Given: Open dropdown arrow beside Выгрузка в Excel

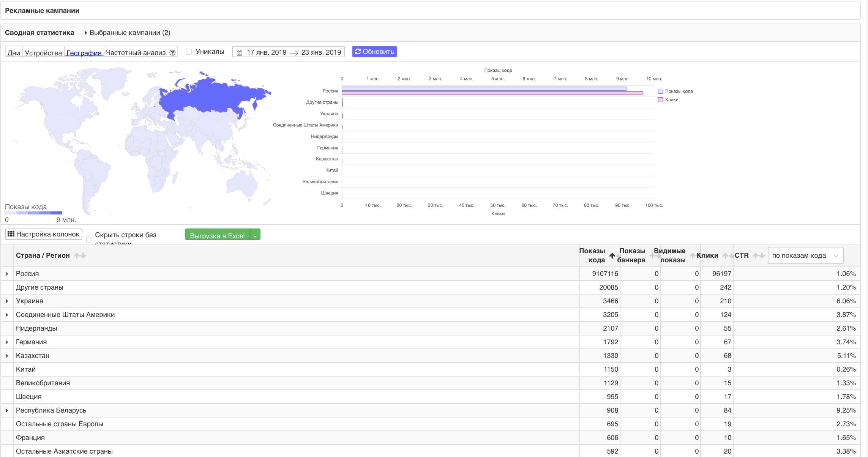Looking at the screenshot, I should point(255,236).
